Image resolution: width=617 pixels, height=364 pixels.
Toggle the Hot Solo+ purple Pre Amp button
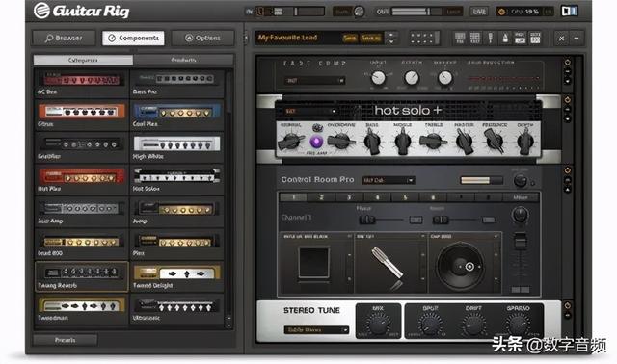point(316,142)
